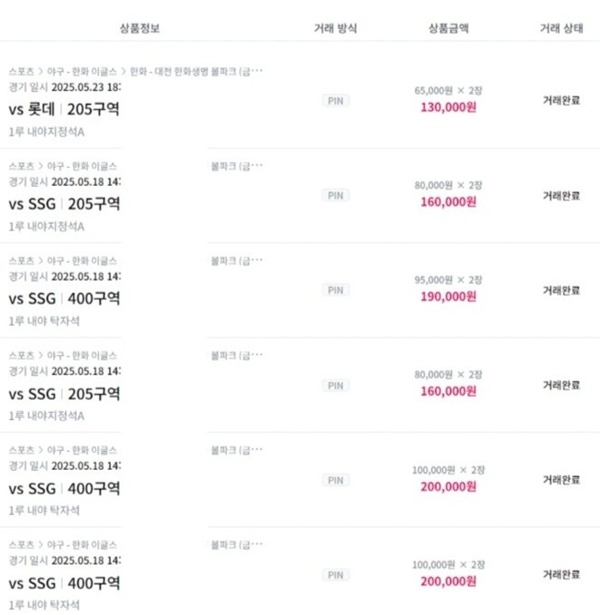
Task: Click 거래완료 status in the 190,000원 row
Action: click(x=561, y=290)
